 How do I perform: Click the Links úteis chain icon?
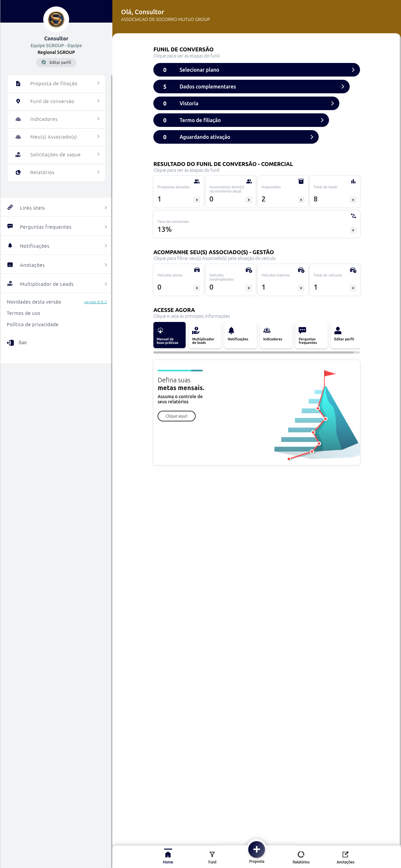(x=10, y=208)
